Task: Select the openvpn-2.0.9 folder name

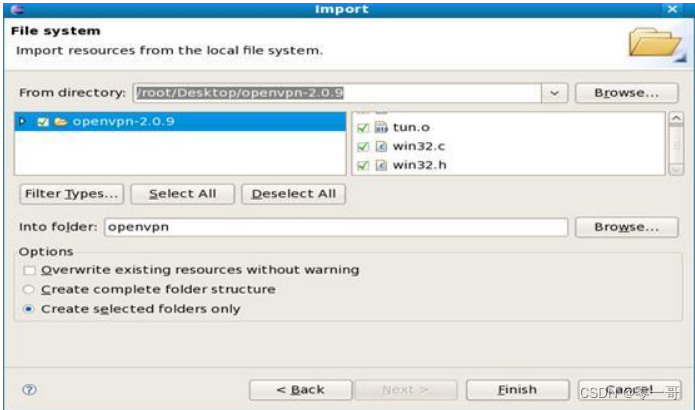Action: pos(123,121)
